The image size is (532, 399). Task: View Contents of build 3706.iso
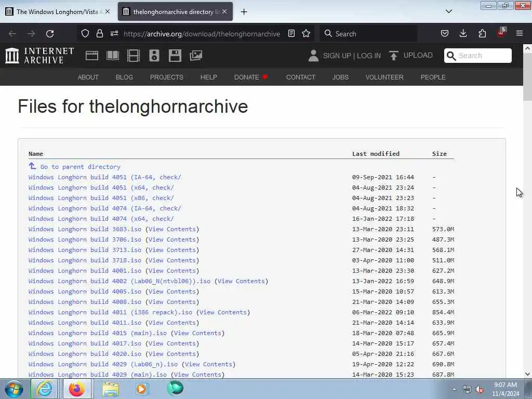coord(172,240)
